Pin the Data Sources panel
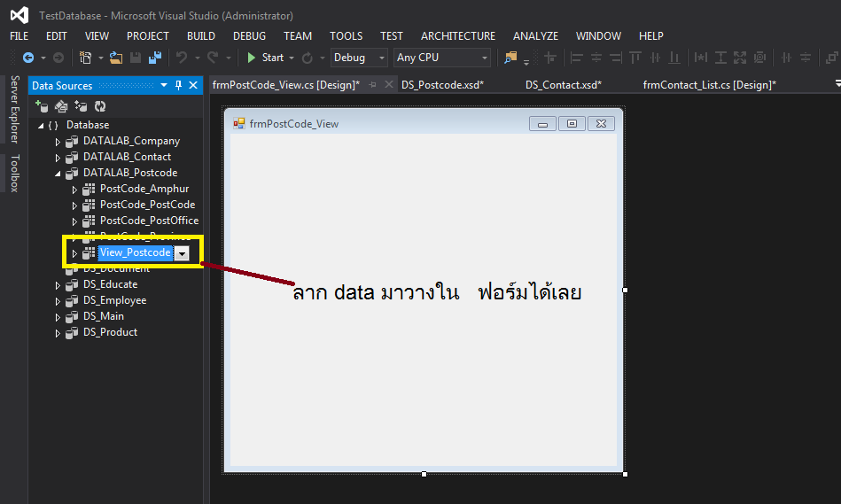This screenshot has width=841, height=504. tap(179, 85)
